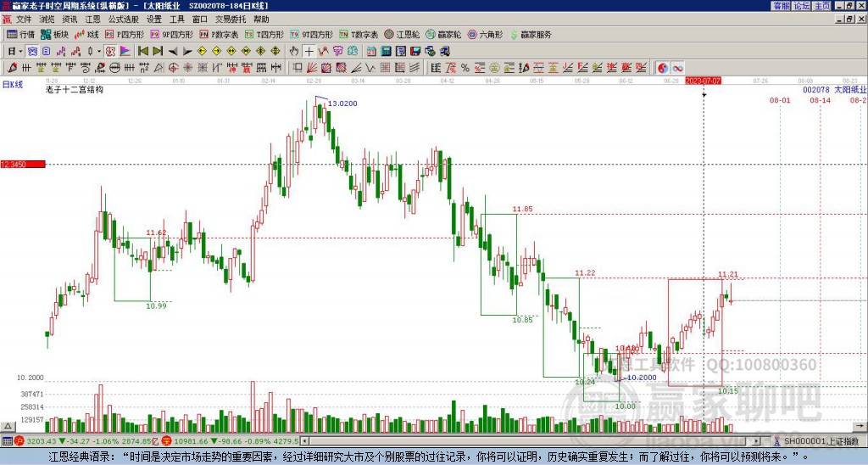Open the 江恩 menu
The image size is (868, 465).
(x=92, y=19)
